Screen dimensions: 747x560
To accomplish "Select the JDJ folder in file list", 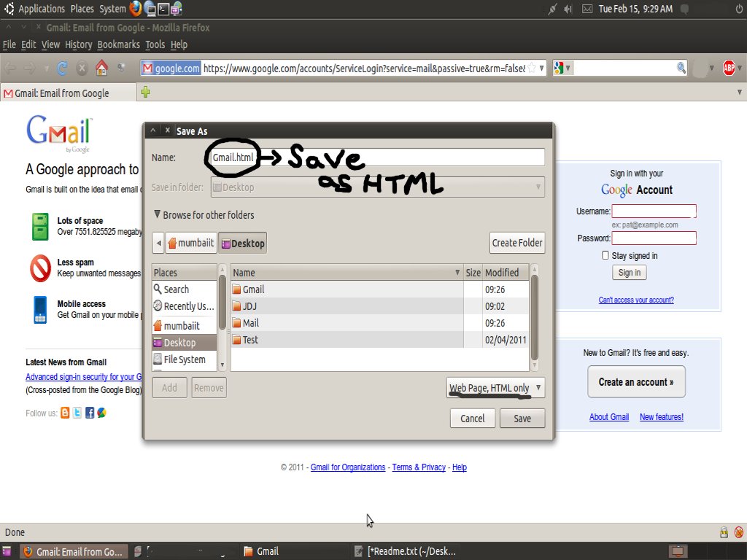I will tap(379, 306).
